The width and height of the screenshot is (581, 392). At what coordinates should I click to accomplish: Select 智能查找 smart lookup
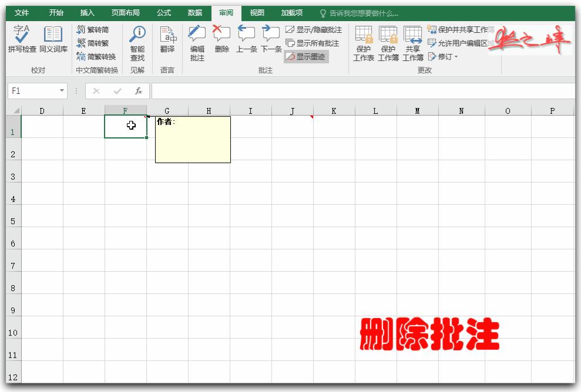[x=137, y=42]
